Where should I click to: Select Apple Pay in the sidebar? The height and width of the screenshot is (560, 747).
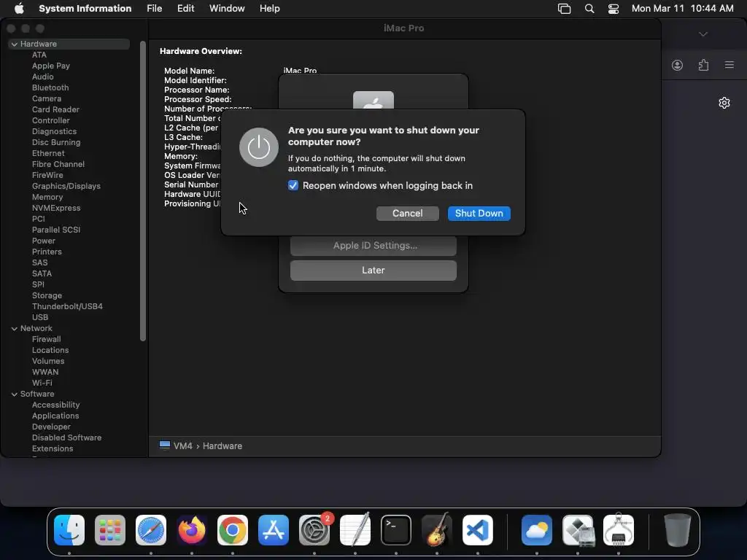click(51, 66)
